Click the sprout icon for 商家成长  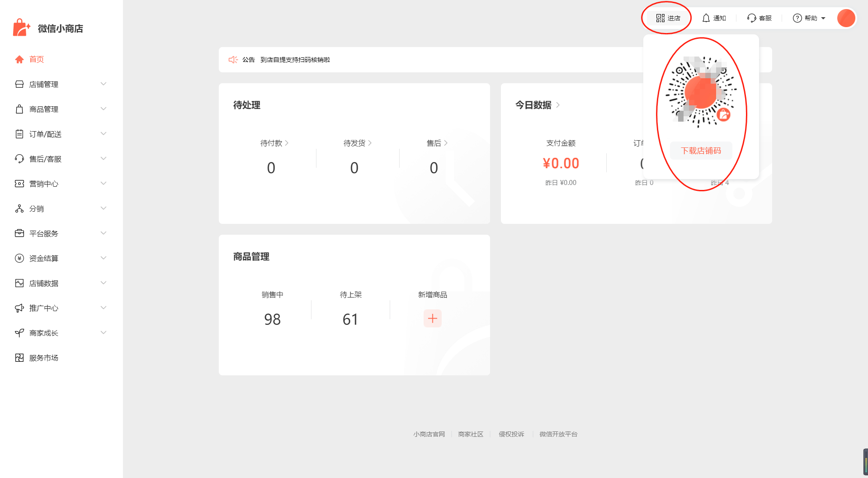19,333
